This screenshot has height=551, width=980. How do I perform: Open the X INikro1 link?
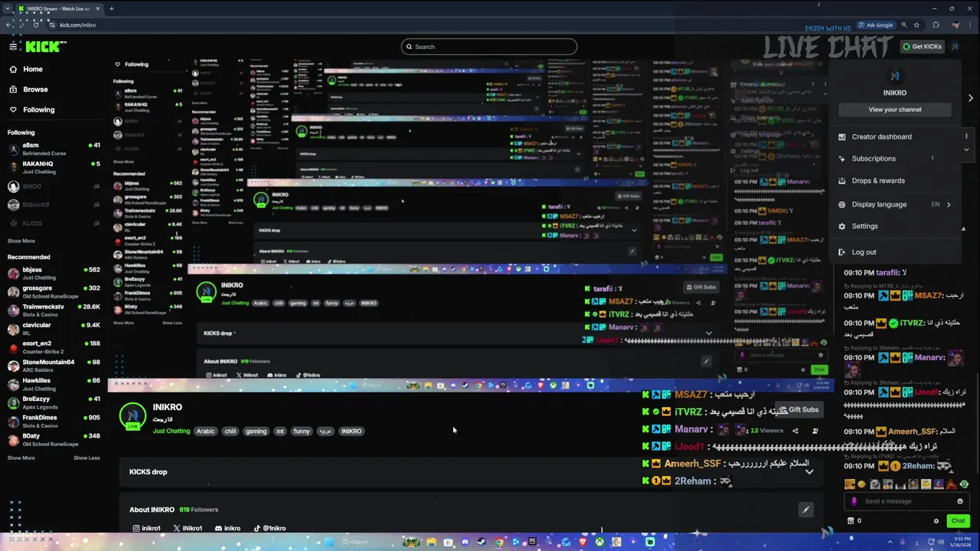pyautogui.click(x=188, y=528)
